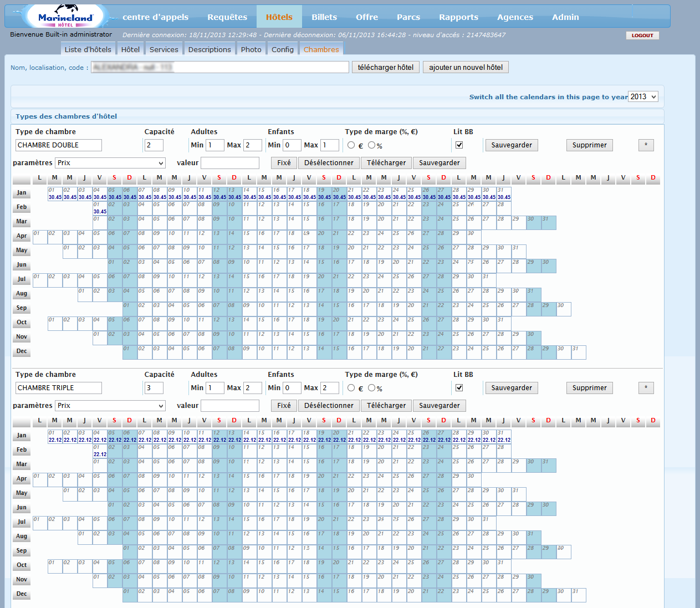Open the calendar year 2013 dropdown
This screenshot has height=608, width=700.
pos(643,96)
